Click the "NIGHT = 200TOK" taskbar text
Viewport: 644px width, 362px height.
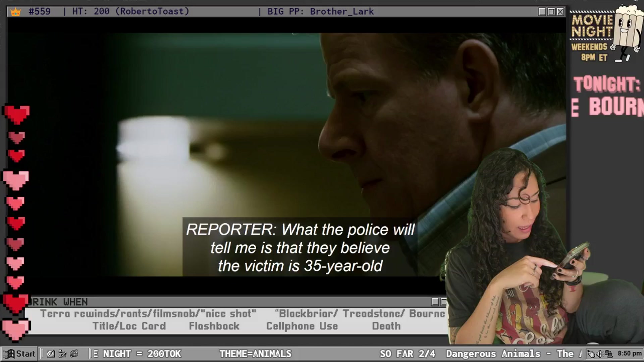tap(142, 354)
